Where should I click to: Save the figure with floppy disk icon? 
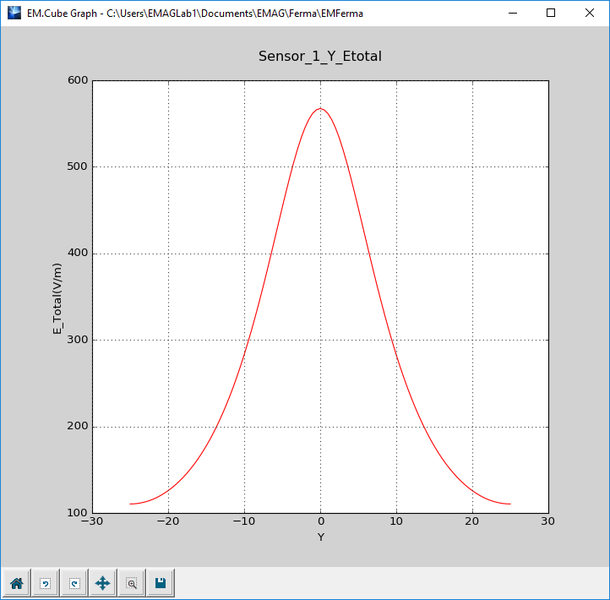160,582
